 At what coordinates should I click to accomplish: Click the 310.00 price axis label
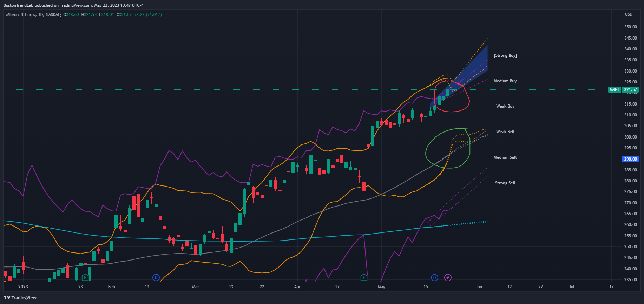point(630,115)
